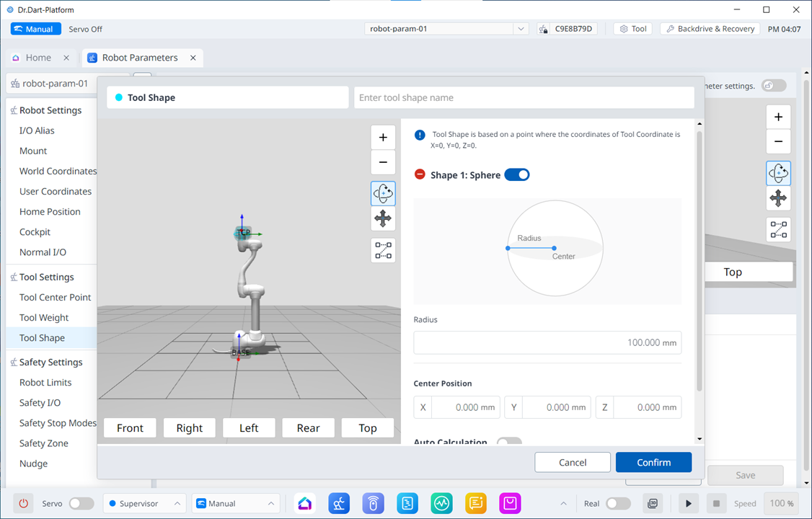Open the pink store module icon
This screenshot has width=812, height=519.
click(x=510, y=503)
